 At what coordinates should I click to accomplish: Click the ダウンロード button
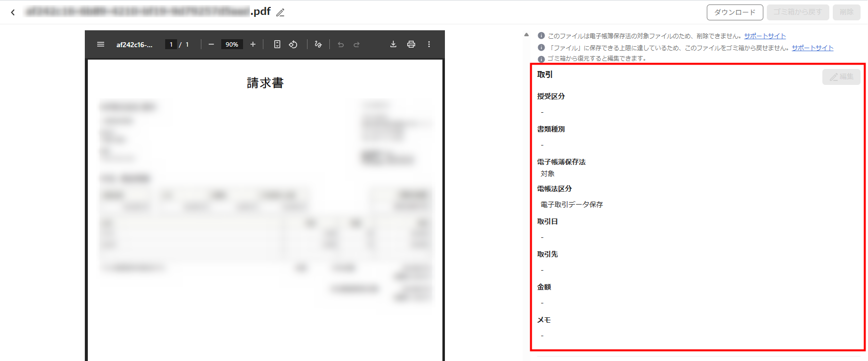[x=735, y=12]
